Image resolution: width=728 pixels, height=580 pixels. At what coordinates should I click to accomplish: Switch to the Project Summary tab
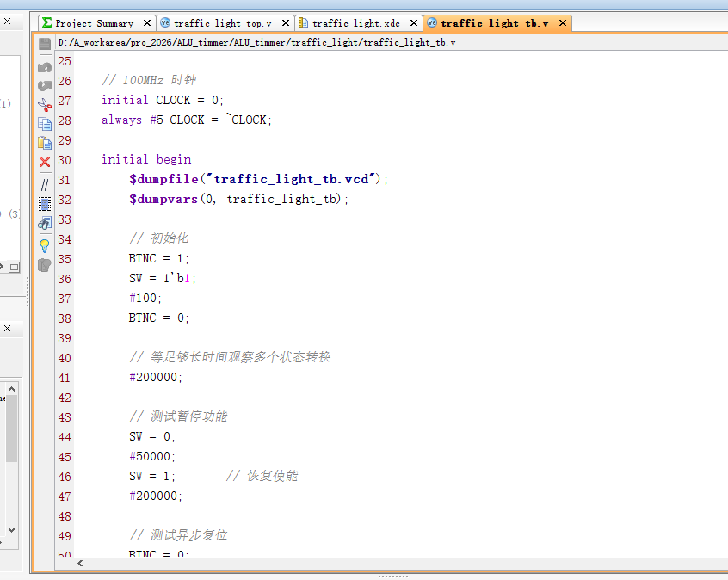(95, 23)
